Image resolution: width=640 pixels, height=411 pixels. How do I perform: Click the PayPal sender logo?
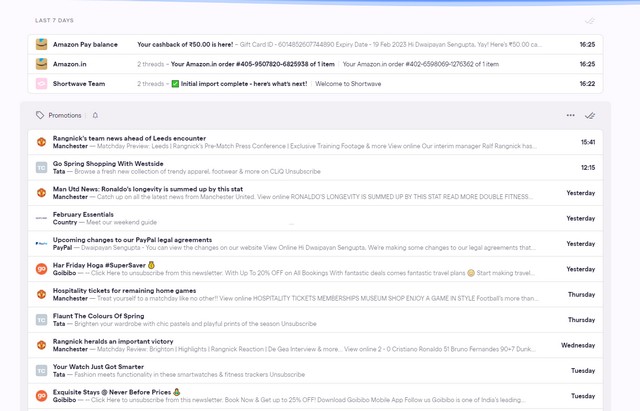41,244
